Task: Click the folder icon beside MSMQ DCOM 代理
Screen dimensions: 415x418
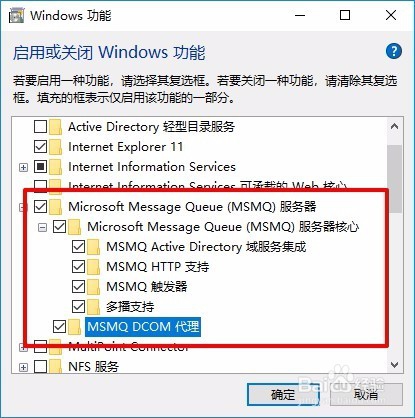Action: pos(75,327)
